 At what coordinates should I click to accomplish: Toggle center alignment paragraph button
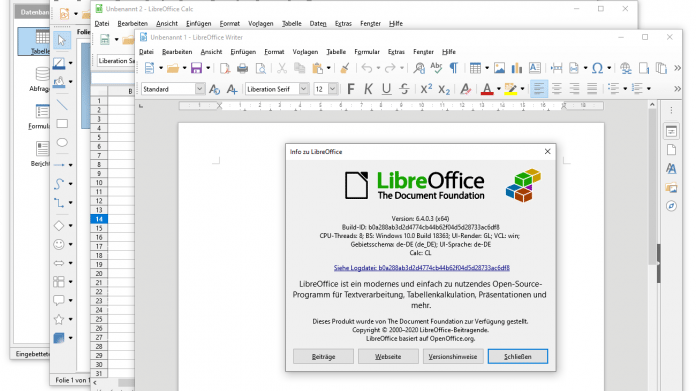(x=557, y=89)
